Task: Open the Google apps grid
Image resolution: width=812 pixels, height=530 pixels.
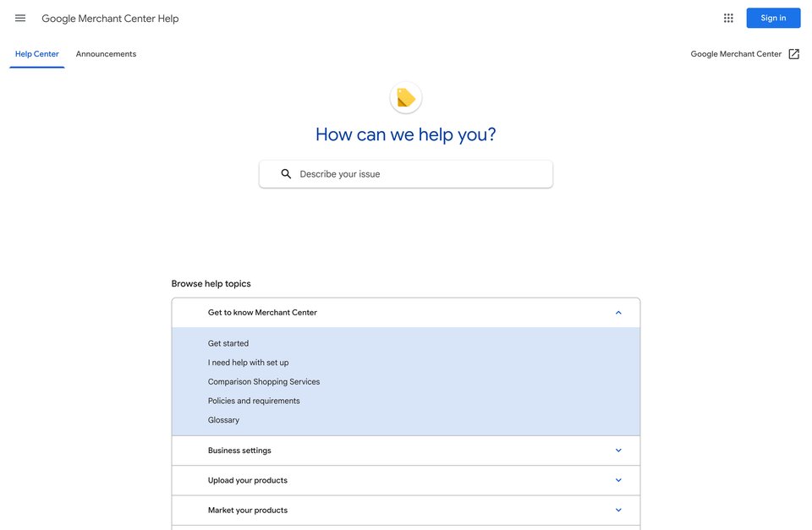Action: tap(728, 18)
